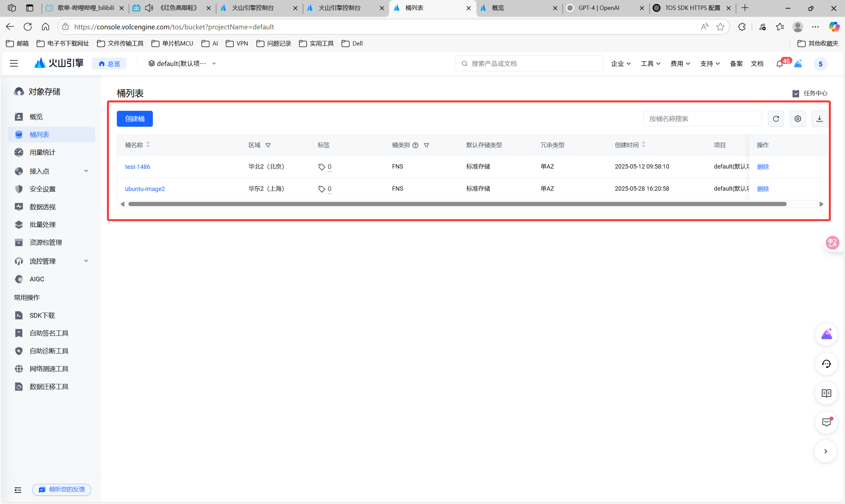The image size is (845, 504).
Task: Click the table horizontal scrollbar
Action: (x=457, y=204)
